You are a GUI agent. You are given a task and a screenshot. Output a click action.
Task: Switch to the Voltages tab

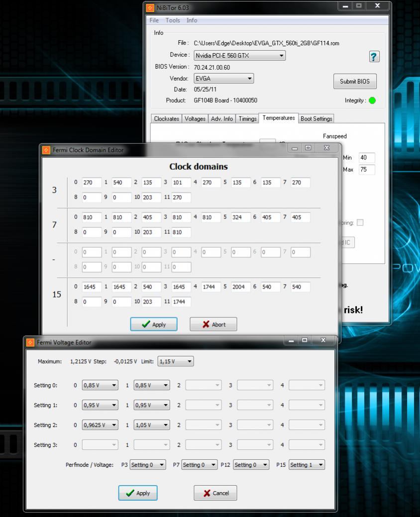pyautogui.click(x=195, y=119)
